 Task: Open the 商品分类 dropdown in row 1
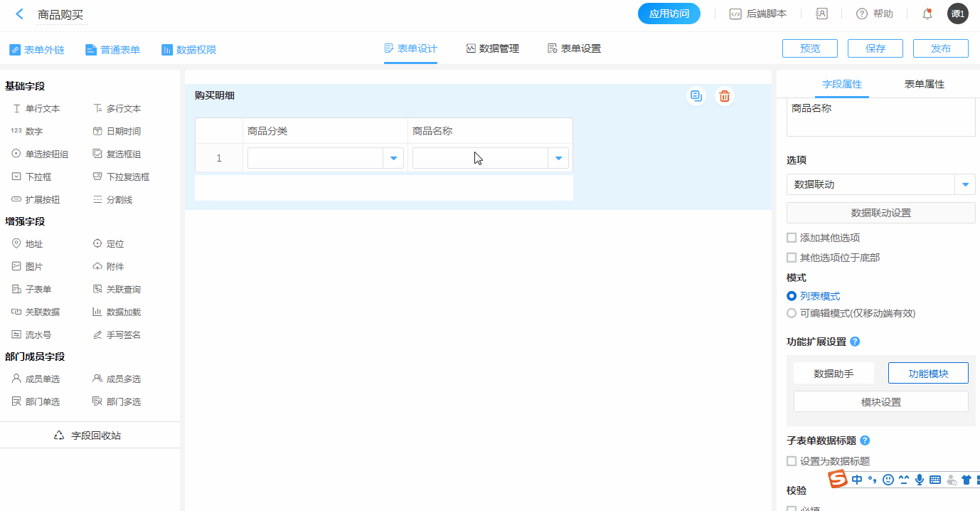(x=393, y=158)
